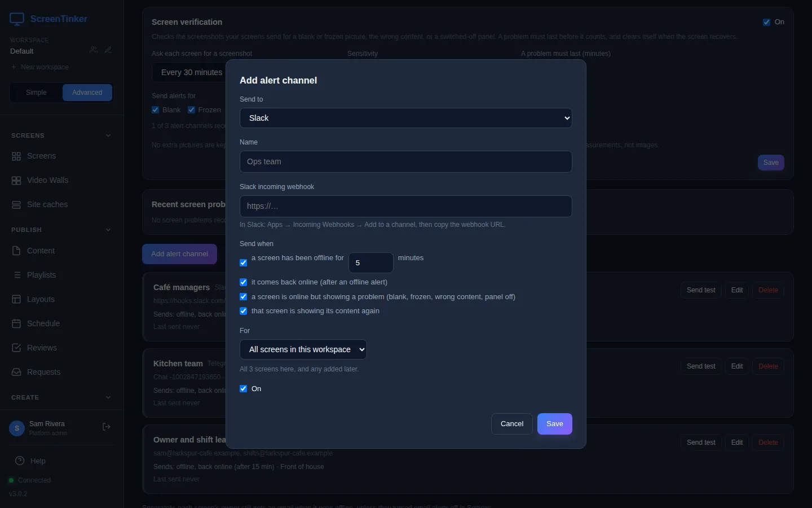Click the Slack incoming webhook URL field
812x508 pixels.
click(406, 206)
